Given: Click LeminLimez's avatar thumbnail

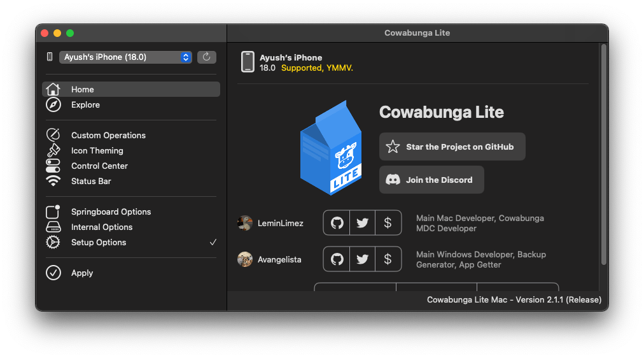Looking at the screenshot, I should click(245, 223).
